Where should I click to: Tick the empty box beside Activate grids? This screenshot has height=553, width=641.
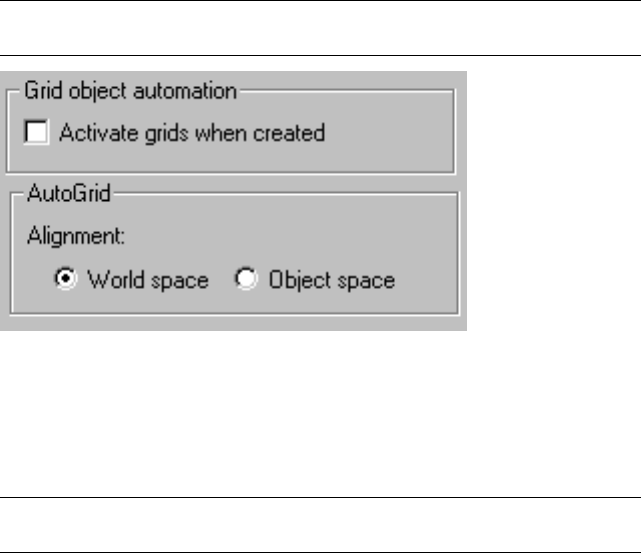tap(39, 132)
